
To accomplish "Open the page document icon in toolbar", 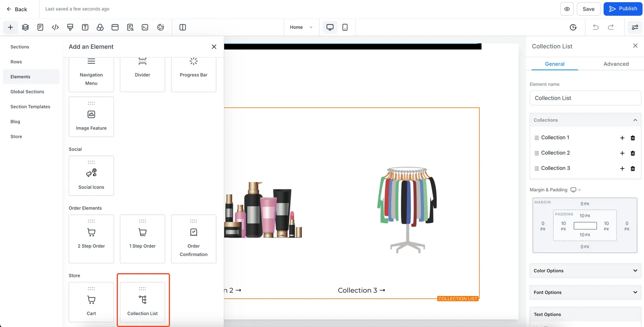I will 40,27.
